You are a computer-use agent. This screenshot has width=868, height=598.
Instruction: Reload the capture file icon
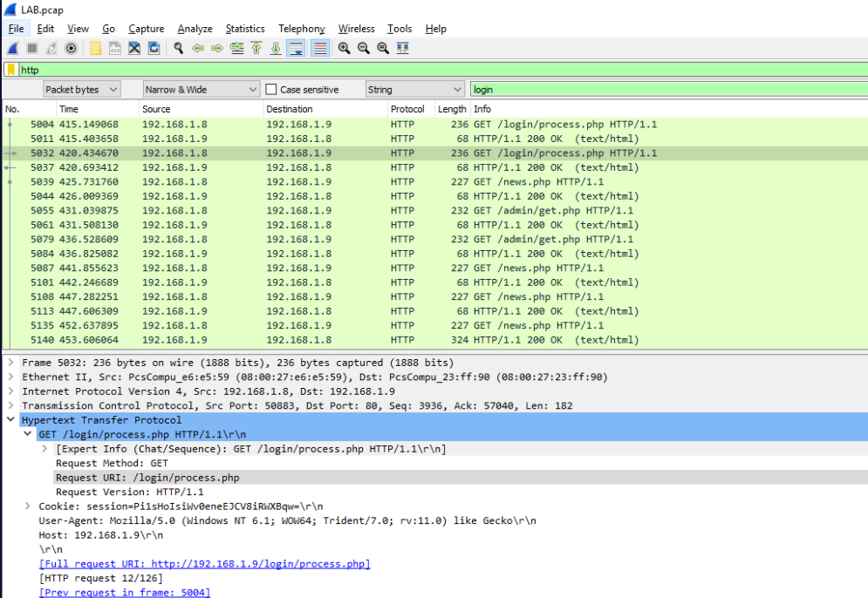click(x=154, y=49)
